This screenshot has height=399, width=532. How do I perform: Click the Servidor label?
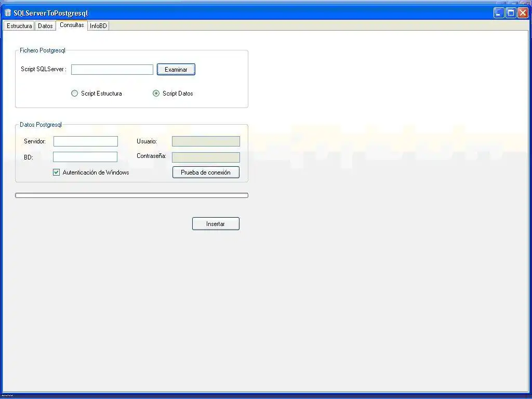click(x=35, y=141)
